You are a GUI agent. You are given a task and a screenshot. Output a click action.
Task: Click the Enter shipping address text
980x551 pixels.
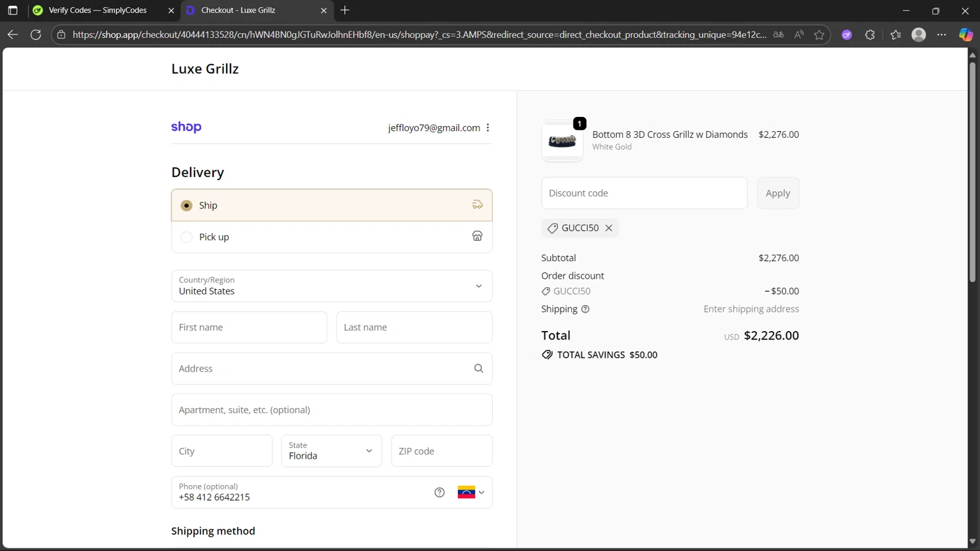coord(751,309)
